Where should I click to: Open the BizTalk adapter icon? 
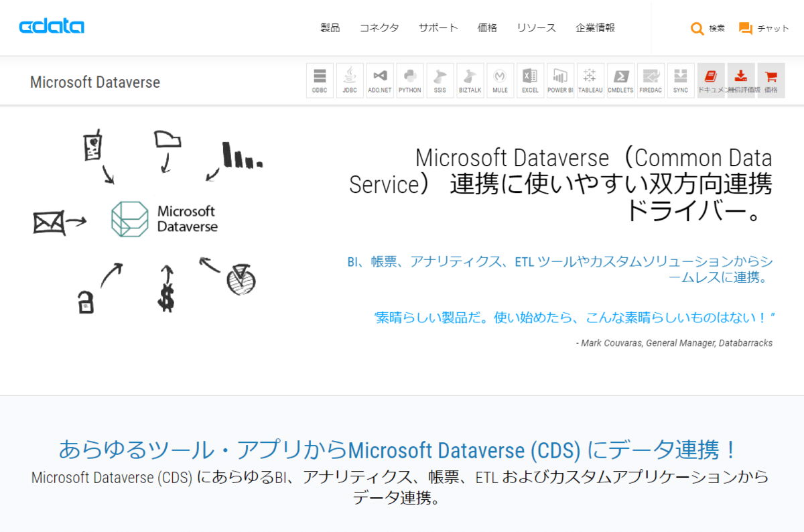pos(470,80)
